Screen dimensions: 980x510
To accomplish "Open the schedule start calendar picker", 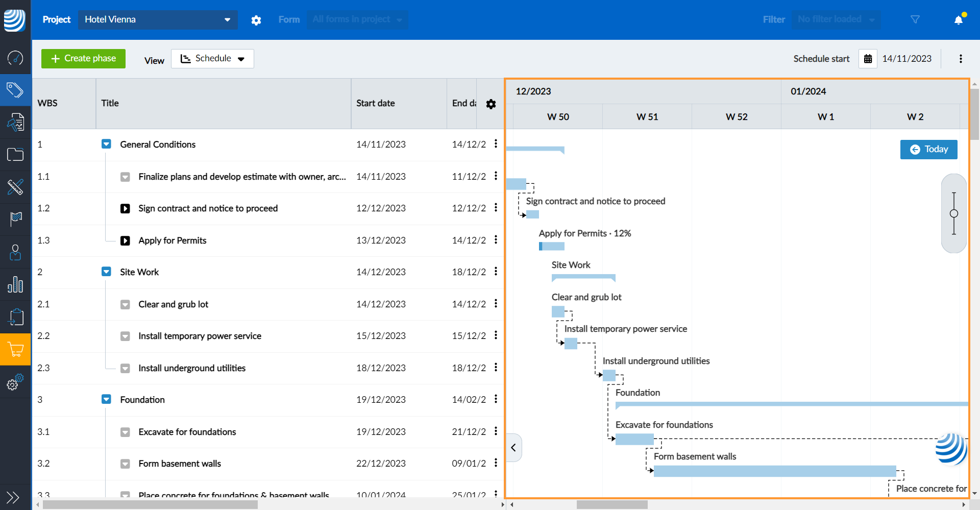I will click(868, 59).
